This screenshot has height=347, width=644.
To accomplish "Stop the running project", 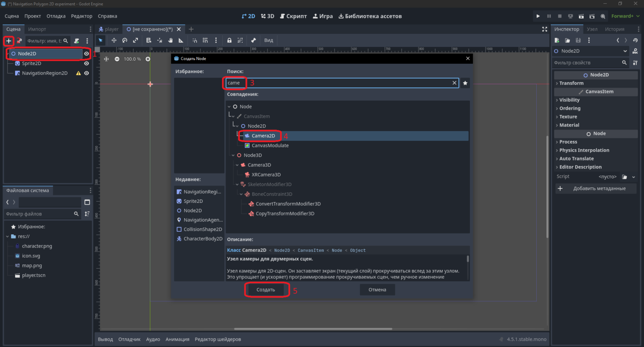I will pos(560,16).
